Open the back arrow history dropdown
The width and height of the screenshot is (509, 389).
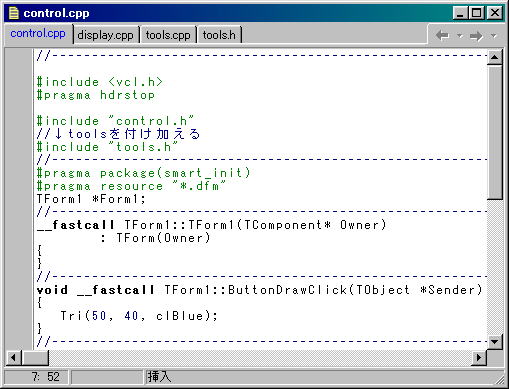point(460,35)
